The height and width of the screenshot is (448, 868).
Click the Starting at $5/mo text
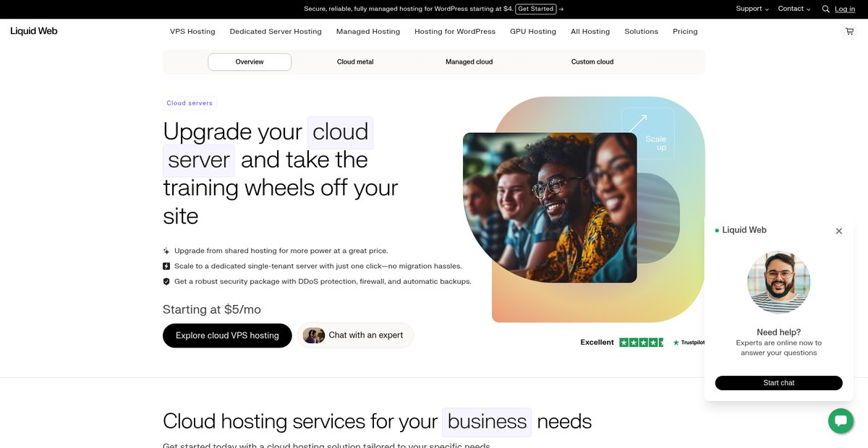click(212, 309)
